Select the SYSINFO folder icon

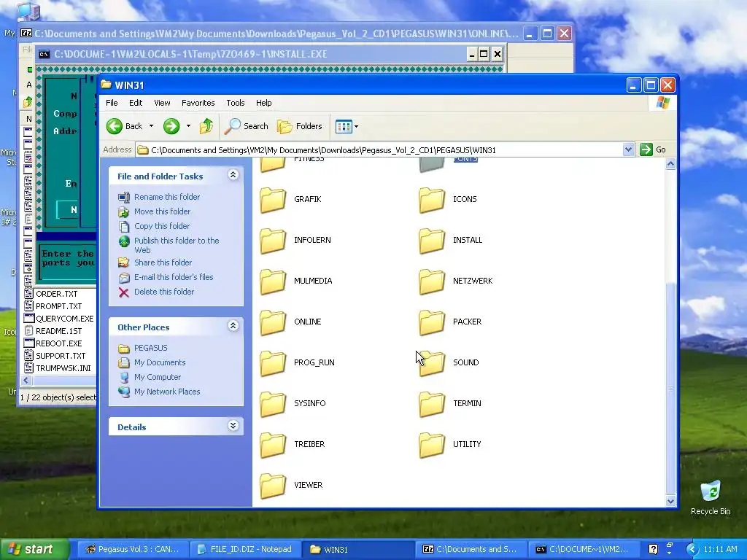click(x=273, y=404)
